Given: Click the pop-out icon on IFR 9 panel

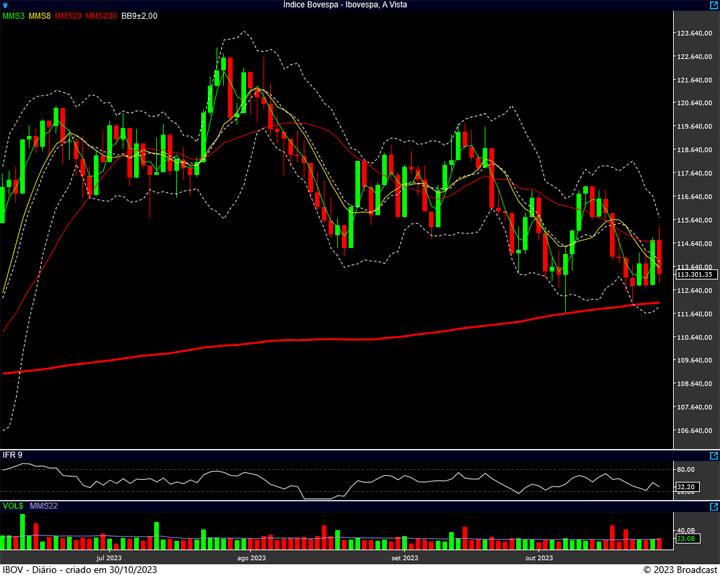Looking at the screenshot, I should pyautogui.click(x=713, y=455).
